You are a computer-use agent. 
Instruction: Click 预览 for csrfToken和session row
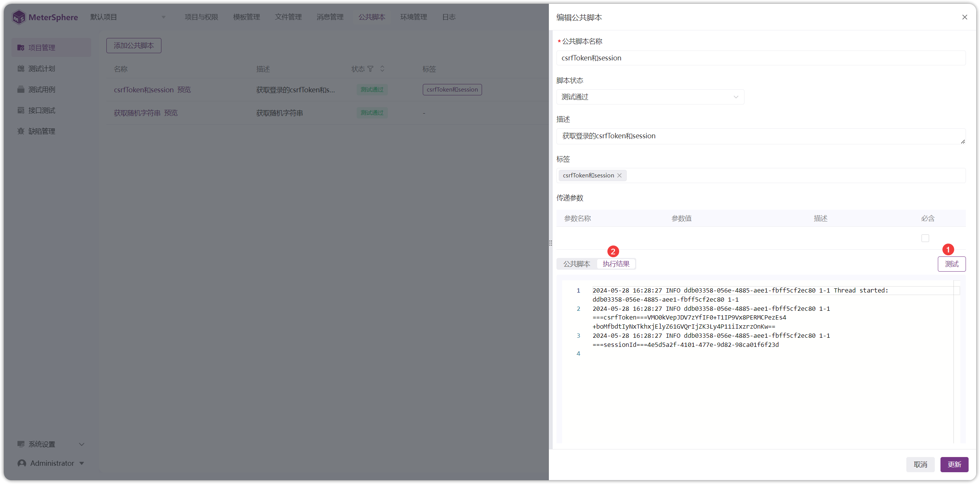(184, 90)
